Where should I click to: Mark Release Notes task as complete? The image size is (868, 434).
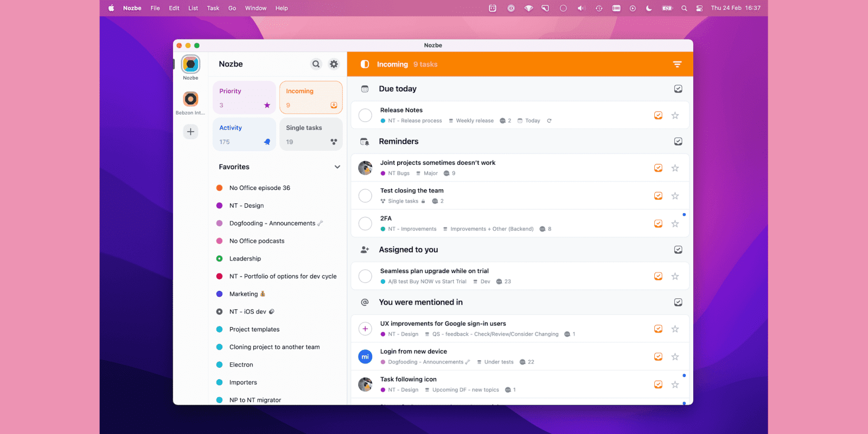366,116
